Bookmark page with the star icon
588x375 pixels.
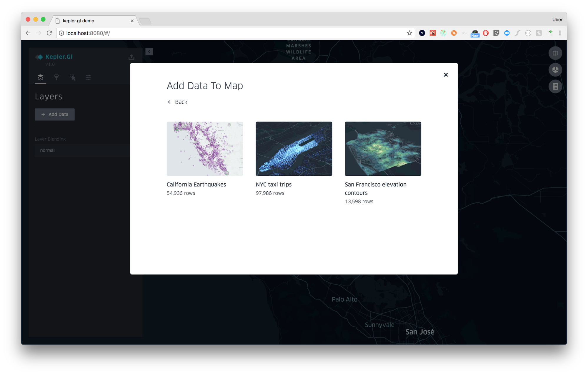[409, 33]
